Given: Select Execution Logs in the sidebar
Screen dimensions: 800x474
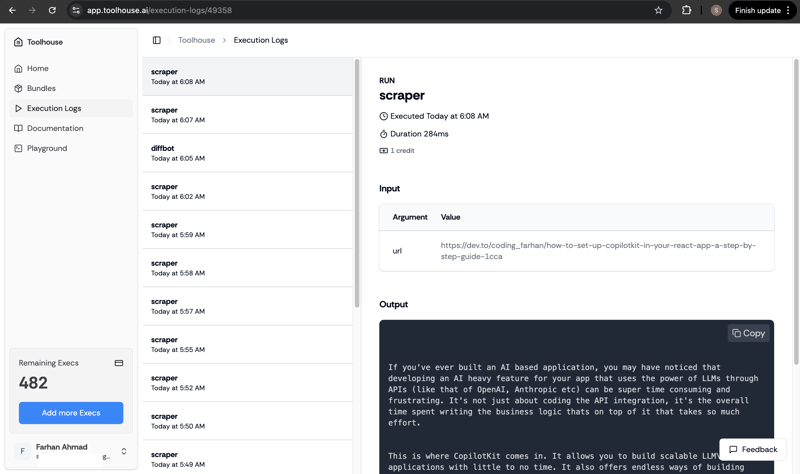Looking at the screenshot, I should point(70,108).
